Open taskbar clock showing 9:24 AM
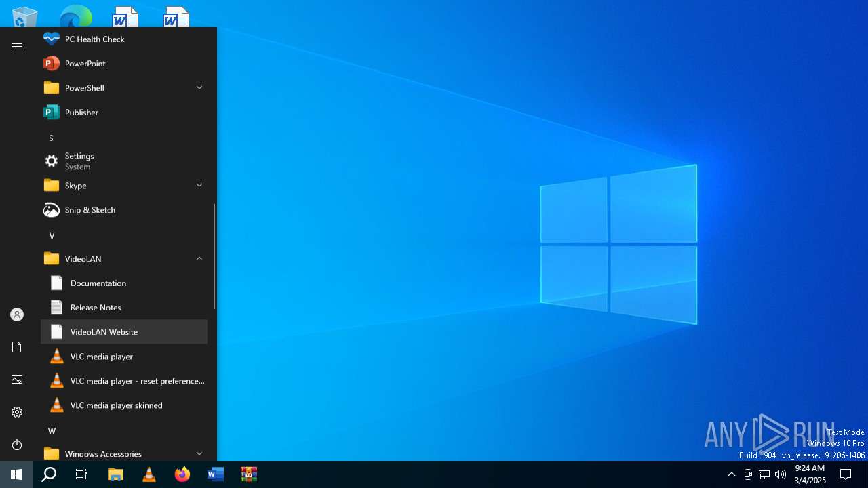 810,474
